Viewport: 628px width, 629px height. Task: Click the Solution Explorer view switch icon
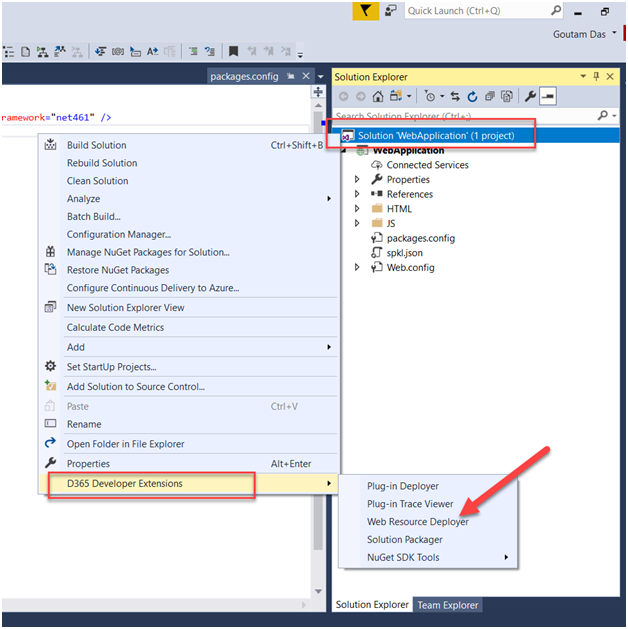pos(396,96)
